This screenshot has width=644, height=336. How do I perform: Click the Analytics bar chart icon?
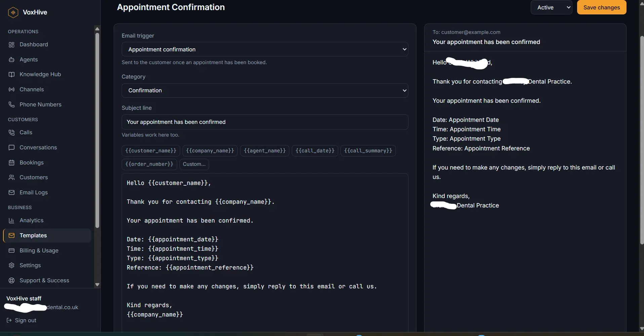[11, 221]
